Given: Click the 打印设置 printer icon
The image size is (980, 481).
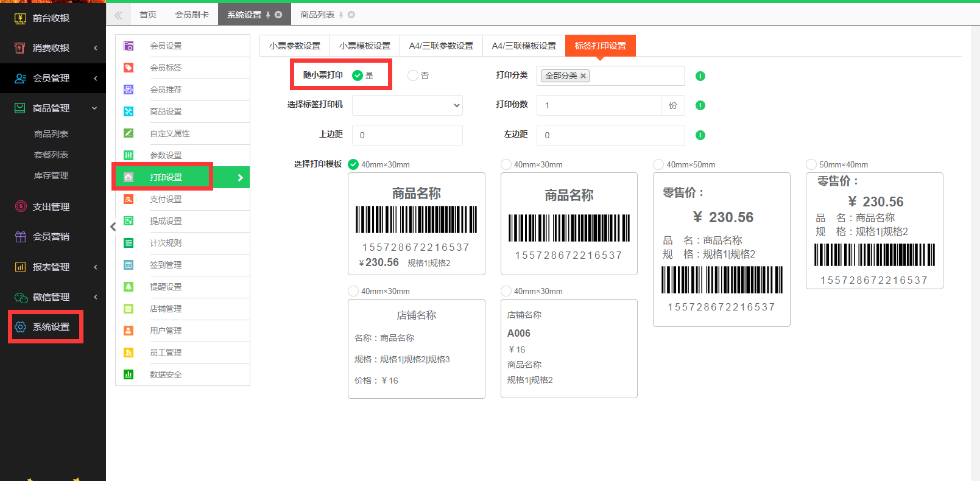Looking at the screenshot, I should 129,177.
